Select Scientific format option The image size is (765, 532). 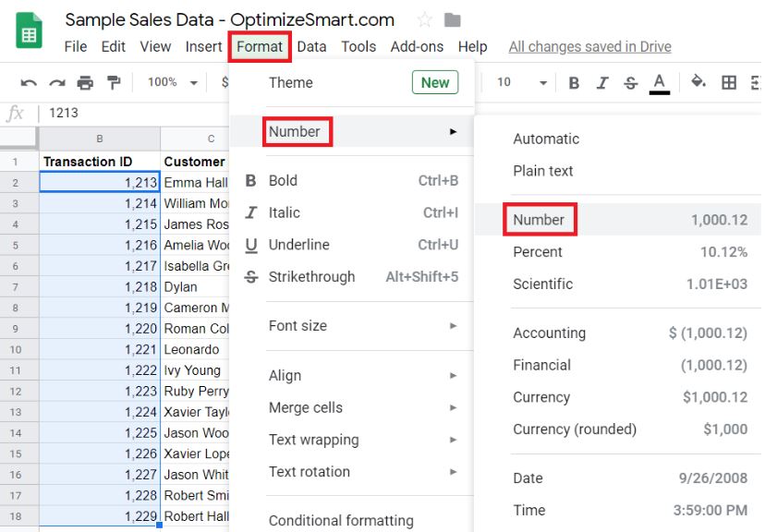pyautogui.click(x=618, y=284)
